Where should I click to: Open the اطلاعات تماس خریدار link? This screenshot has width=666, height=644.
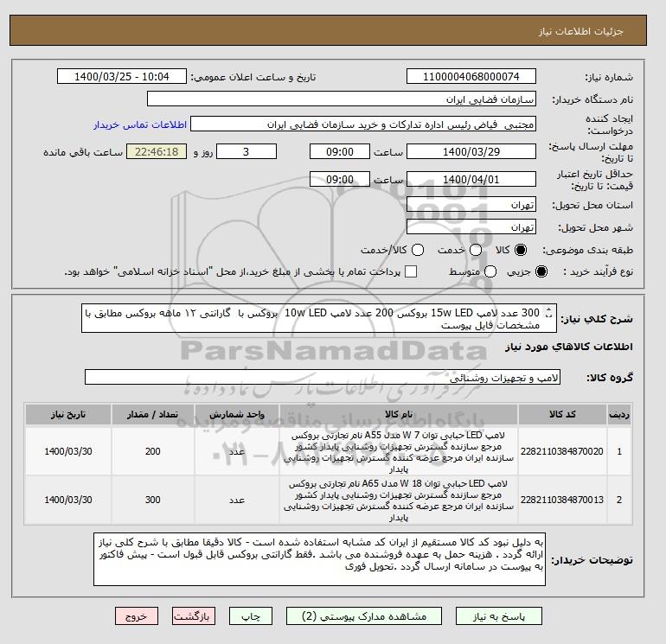pos(140,124)
